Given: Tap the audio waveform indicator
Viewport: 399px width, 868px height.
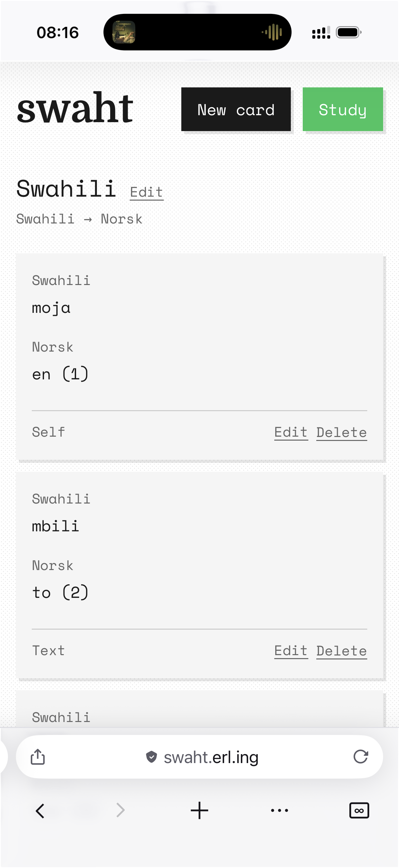Looking at the screenshot, I should point(272,32).
